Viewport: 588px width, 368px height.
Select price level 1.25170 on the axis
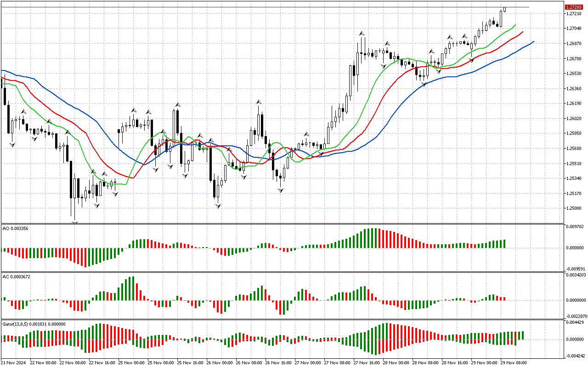click(573, 194)
